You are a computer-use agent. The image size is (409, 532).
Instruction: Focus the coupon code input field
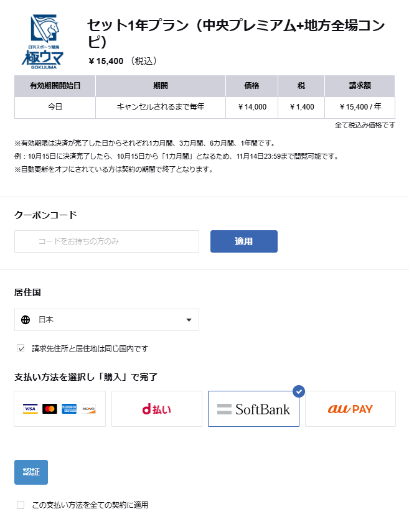(106, 241)
